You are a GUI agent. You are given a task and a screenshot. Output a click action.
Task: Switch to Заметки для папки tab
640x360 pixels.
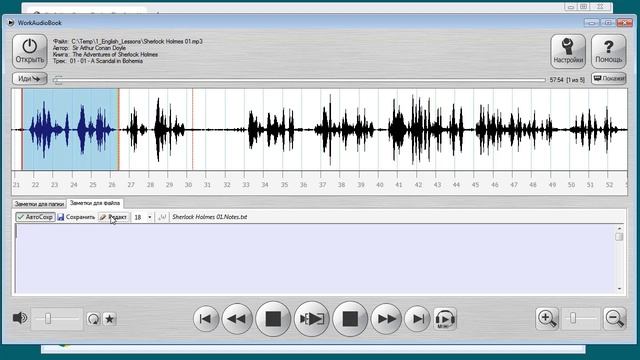[39, 203]
